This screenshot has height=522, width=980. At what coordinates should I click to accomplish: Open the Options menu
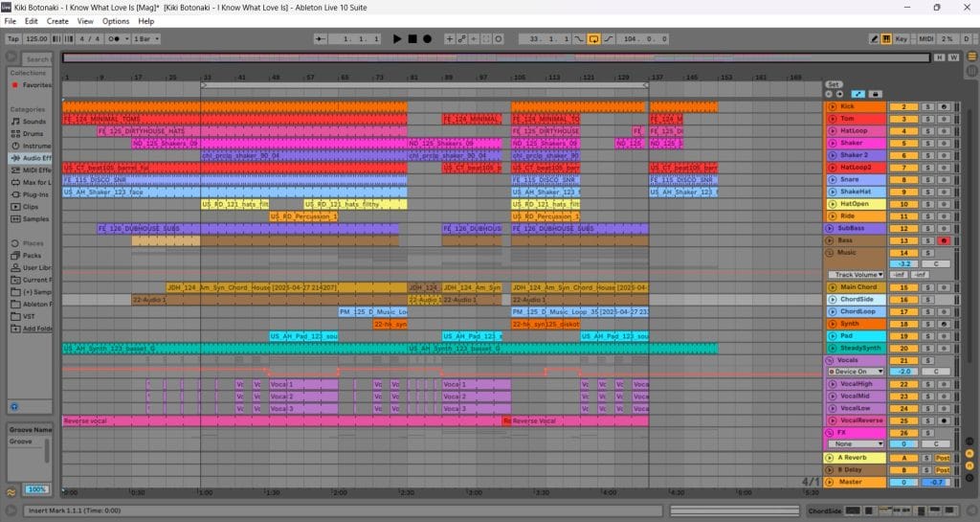(x=116, y=21)
